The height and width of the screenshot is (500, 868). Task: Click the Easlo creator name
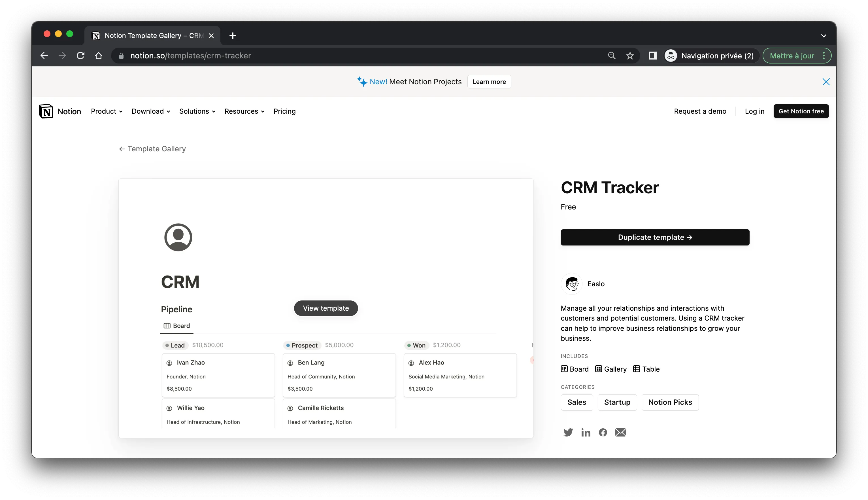tap(596, 284)
